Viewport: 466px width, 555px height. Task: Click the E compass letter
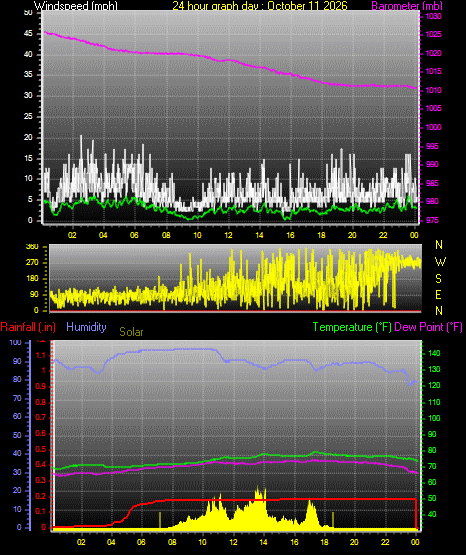438,295
